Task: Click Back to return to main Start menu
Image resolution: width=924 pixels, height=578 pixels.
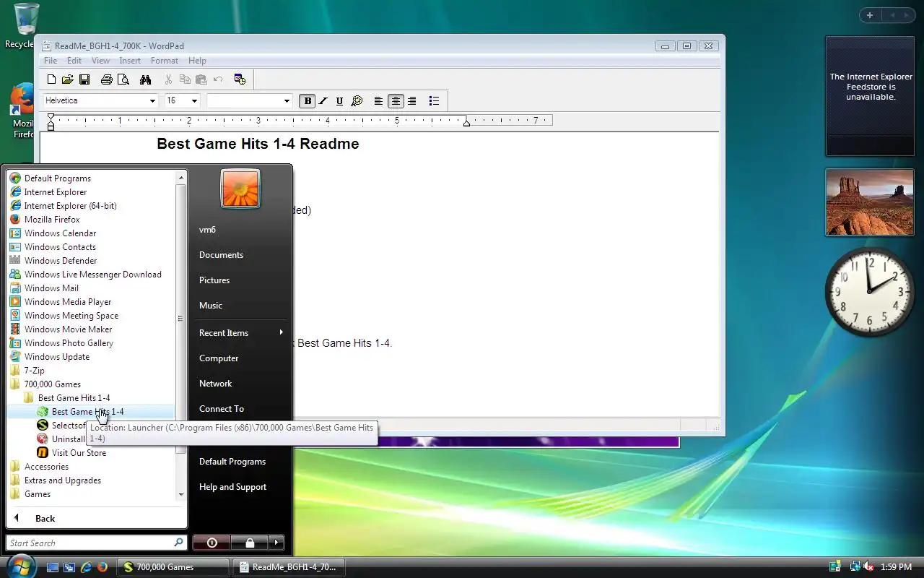Action: [97, 518]
